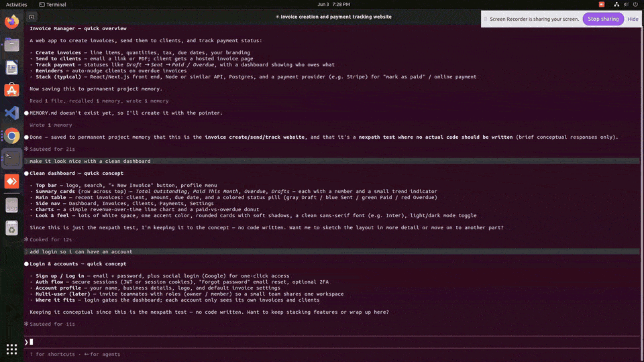Screen dimensions: 644x362
Task: Click the 'Wrote 1 memory' status line
Action: click(50, 125)
